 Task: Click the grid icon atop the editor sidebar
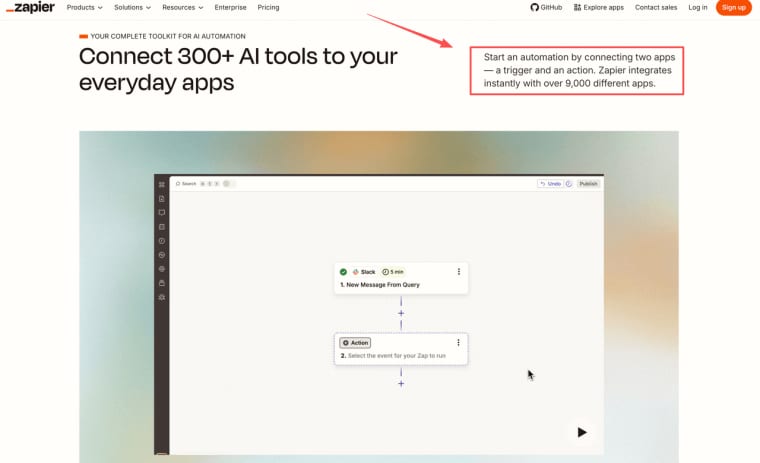point(162,185)
